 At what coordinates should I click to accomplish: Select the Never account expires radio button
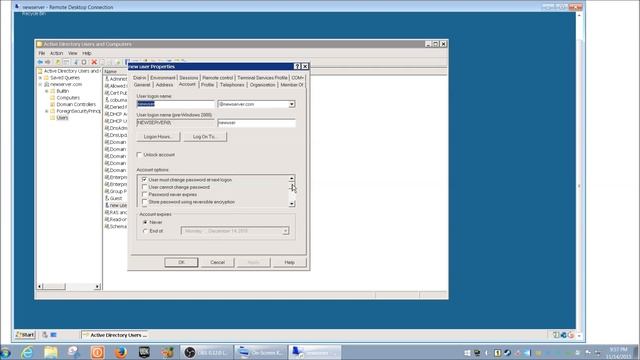coord(145,222)
